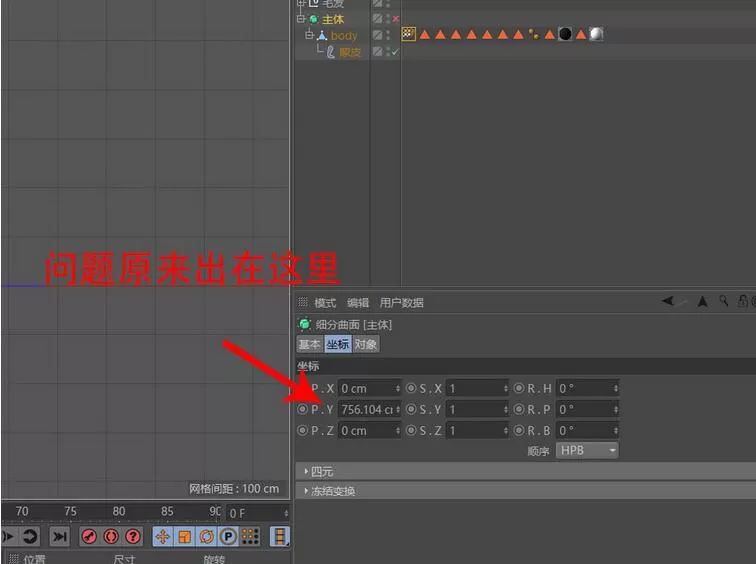Toggle the orange scale keying icon
This screenshot has width=756, height=564.
[185, 536]
